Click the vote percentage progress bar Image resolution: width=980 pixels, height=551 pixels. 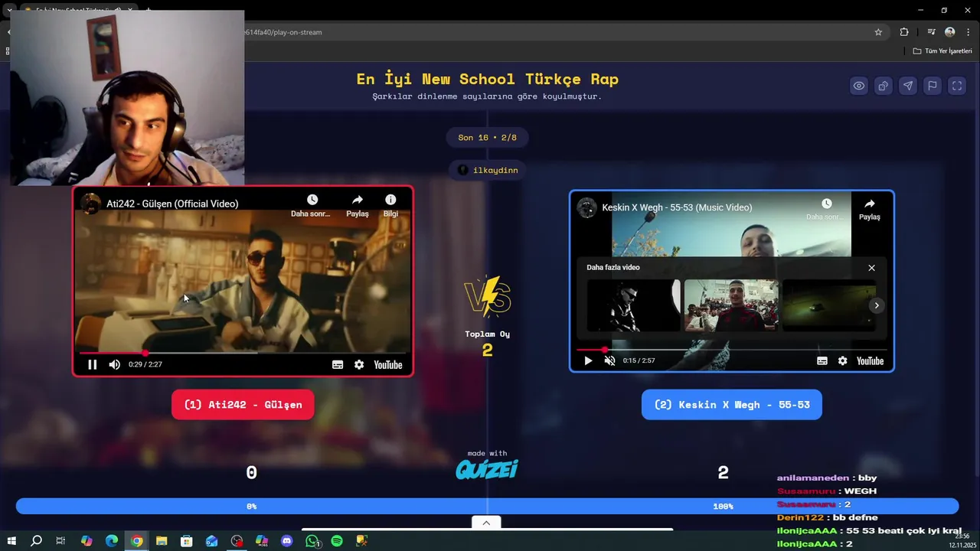pos(487,506)
